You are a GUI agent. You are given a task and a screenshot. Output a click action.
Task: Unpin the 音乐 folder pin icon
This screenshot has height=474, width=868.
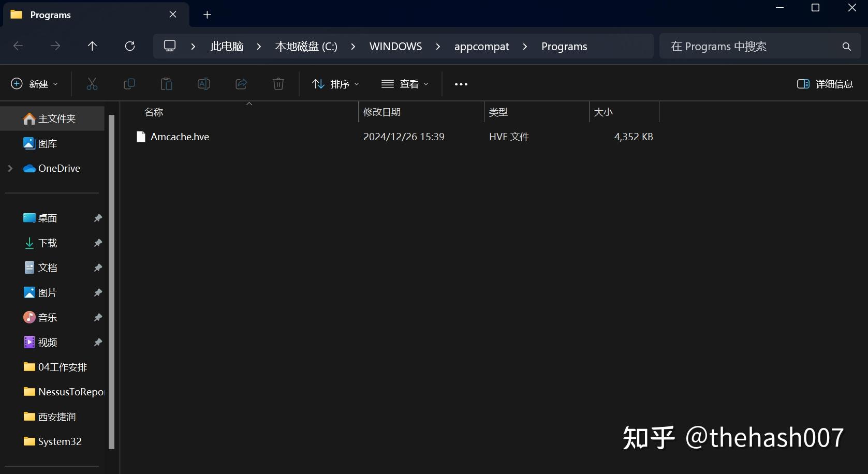(x=98, y=317)
